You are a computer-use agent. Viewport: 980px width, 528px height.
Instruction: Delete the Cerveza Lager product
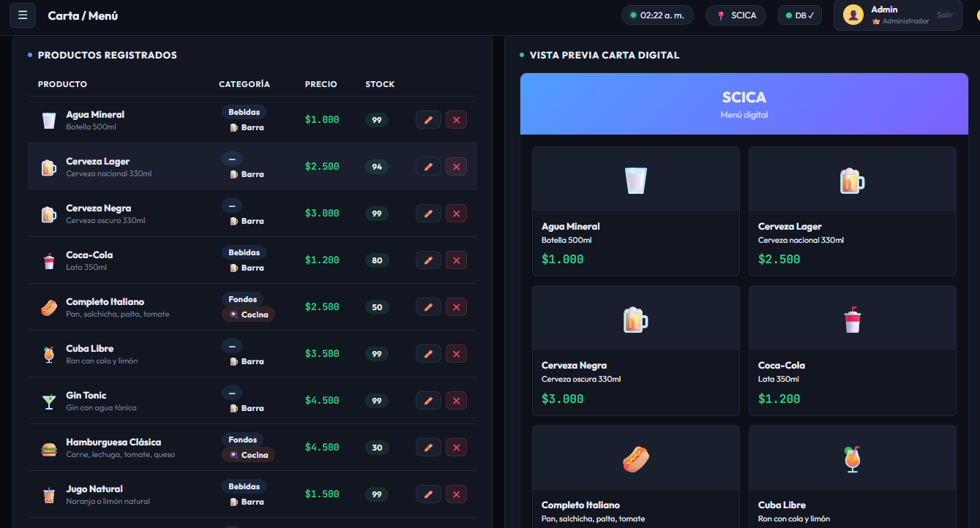(x=456, y=167)
